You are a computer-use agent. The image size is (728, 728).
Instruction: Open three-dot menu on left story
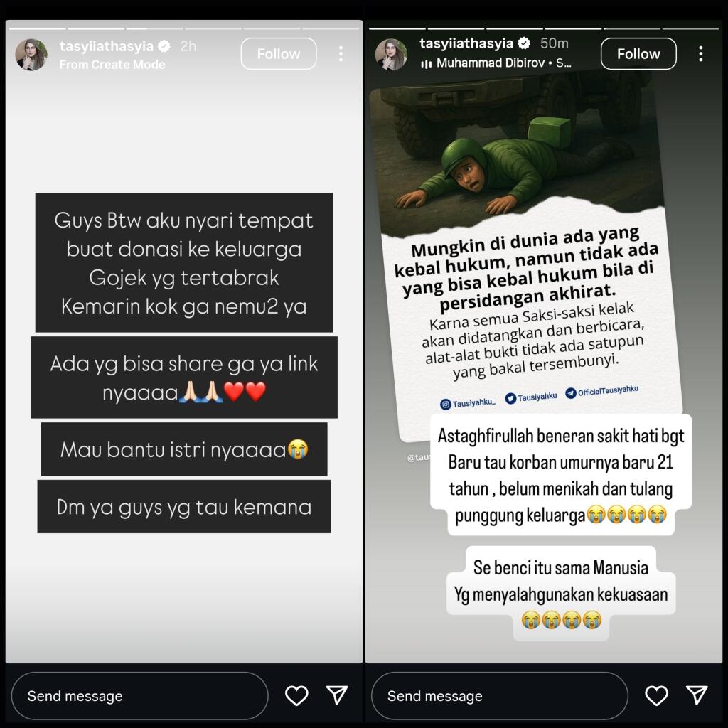tap(341, 54)
